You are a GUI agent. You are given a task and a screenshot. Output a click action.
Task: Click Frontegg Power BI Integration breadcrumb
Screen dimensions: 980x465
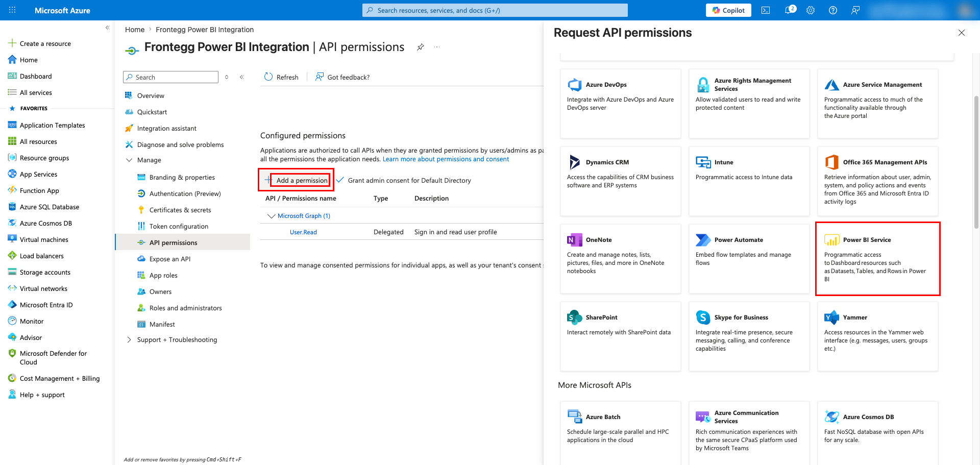[205, 30]
